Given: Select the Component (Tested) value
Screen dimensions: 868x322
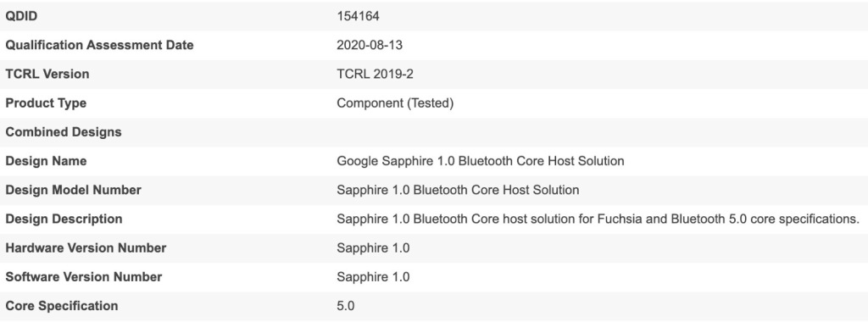Looking at the screenshot, I should [395, 103].
